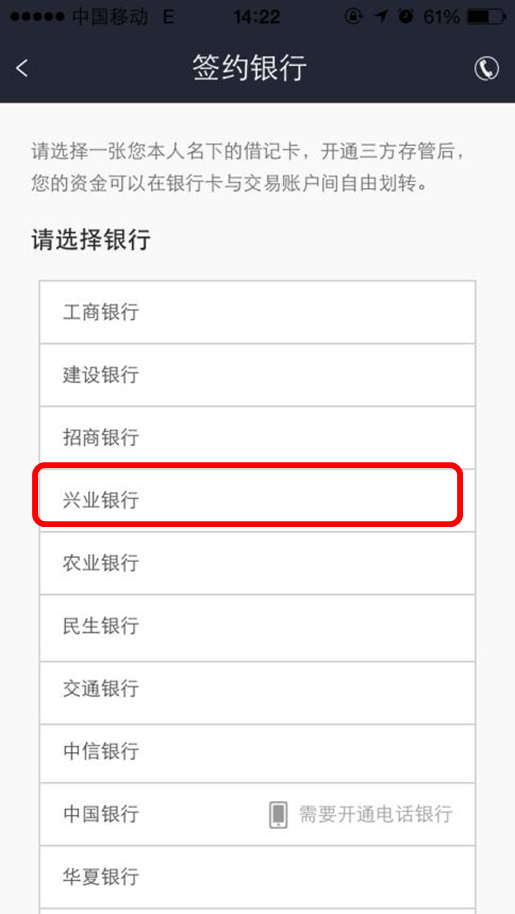Screen dimensions: 515x914
Task: Tap the signal strength dots
Action: [37, 17]
